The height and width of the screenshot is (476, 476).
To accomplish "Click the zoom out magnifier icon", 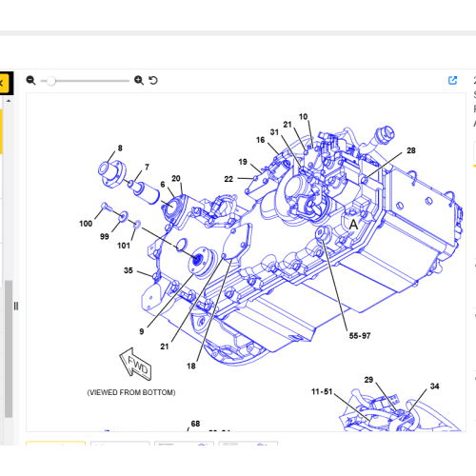I will pyautogui.click(x=30, y=80).
